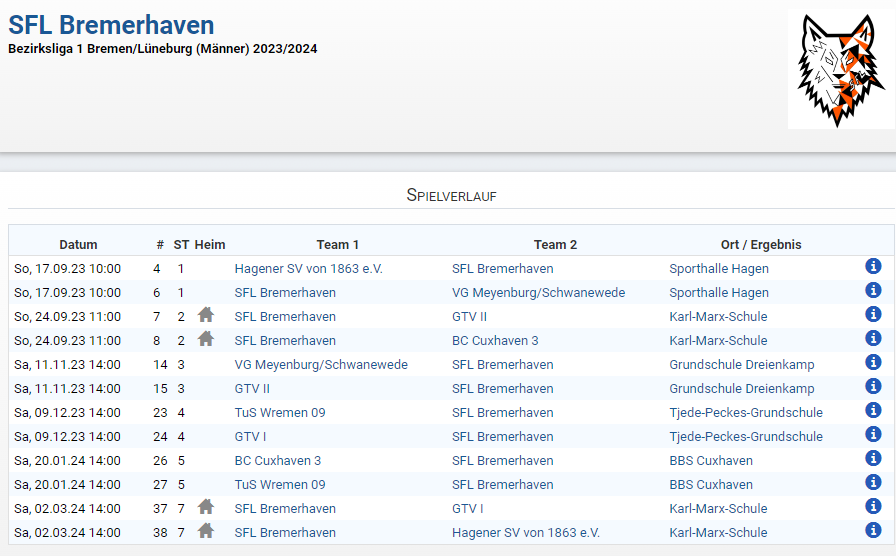Open SFL Bremerhaven as Team 2 in match 4
This screenshot has width=896, height=556.
click(502, 269)
